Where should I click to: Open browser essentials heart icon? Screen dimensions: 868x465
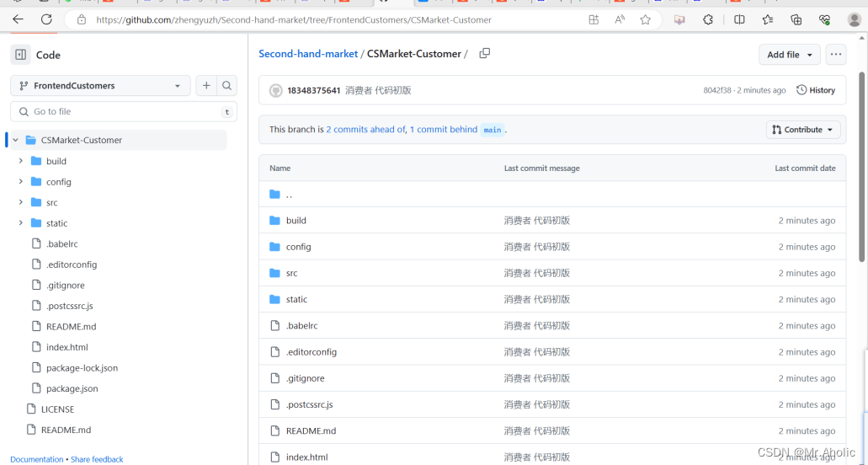824,20
